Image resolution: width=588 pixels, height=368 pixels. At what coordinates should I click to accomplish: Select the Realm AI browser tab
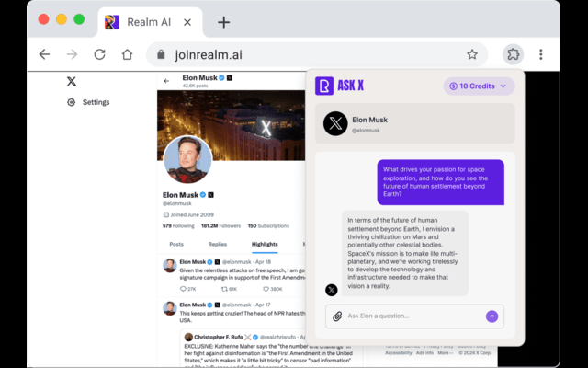pyautogui.click(x=150, y=22)
